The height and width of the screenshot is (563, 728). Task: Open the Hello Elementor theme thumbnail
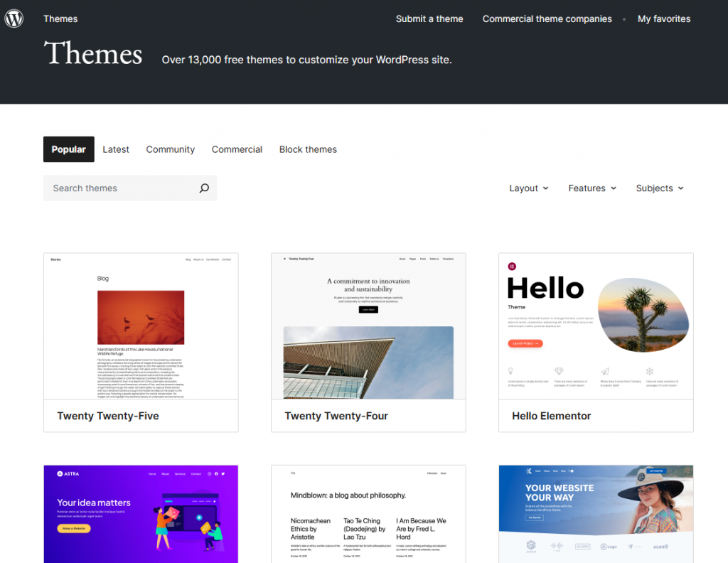click(596, 326)
